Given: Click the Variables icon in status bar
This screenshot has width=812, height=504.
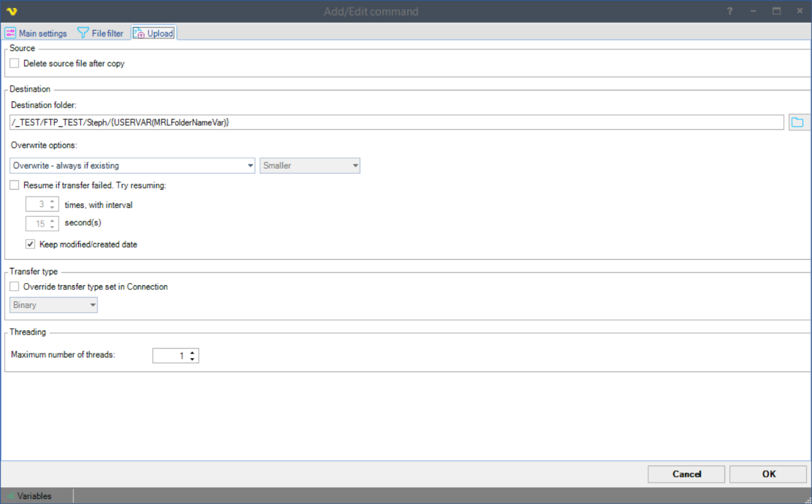Looking at the screenshot, I should [10, 496].
